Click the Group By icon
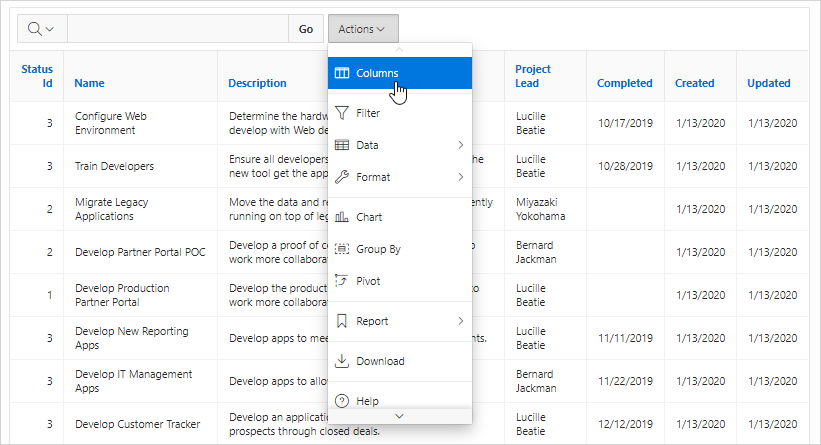The width and height of the screenshot is (821, 445). (x=342, y=249)
